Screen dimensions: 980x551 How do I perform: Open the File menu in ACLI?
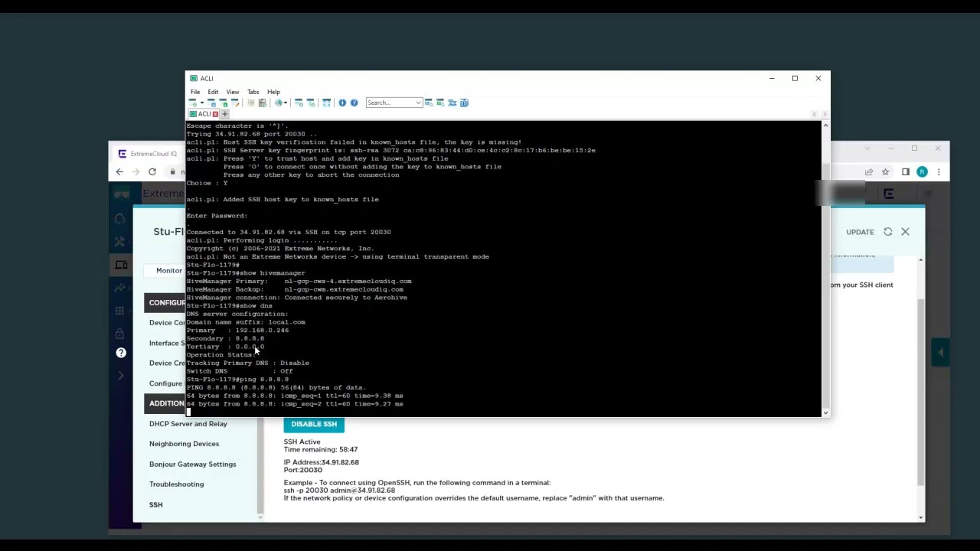pyautogui.click(x=195, y=92)
